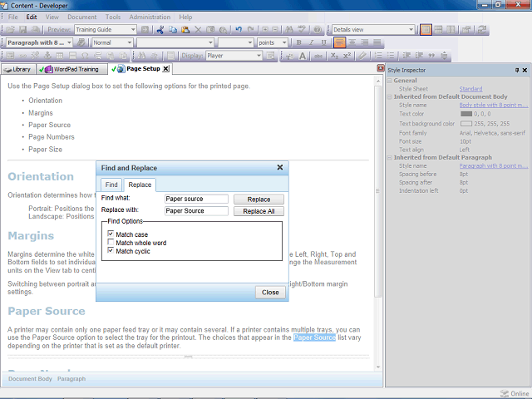The width and height of the screenshot is (532, 399).
Task: Click the Undo arrow icon
Action: pos(239,30)
